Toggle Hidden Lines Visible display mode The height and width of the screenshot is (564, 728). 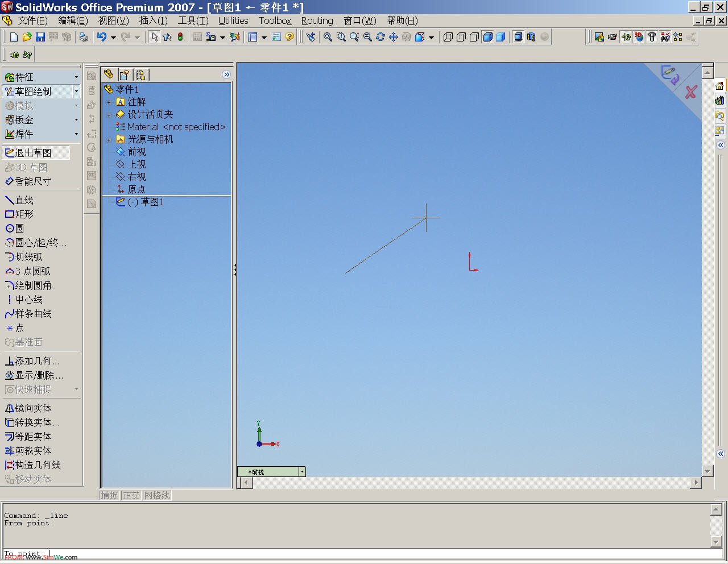tap(461, 37)
